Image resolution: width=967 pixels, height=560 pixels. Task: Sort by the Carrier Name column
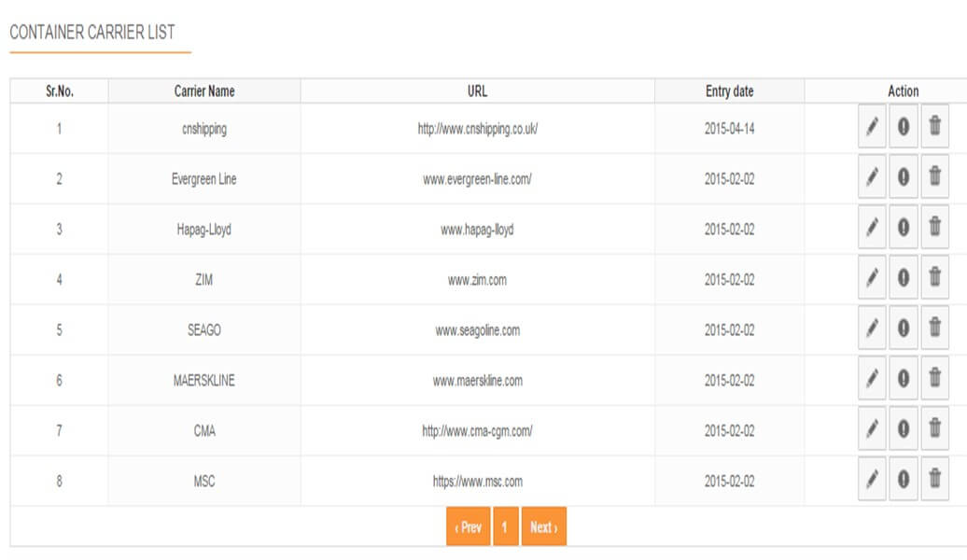pyautogui.click(x=203, y=91)
